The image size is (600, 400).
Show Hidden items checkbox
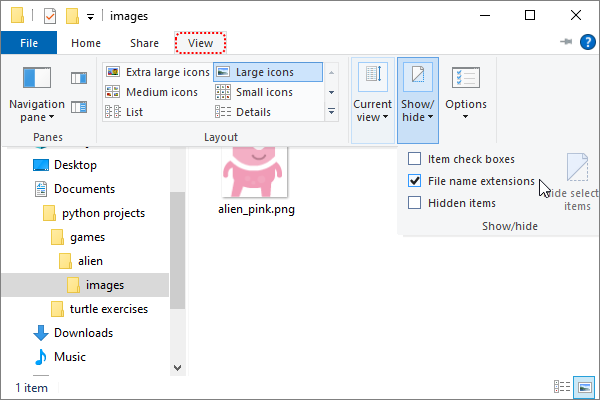(x=414, y=202)
